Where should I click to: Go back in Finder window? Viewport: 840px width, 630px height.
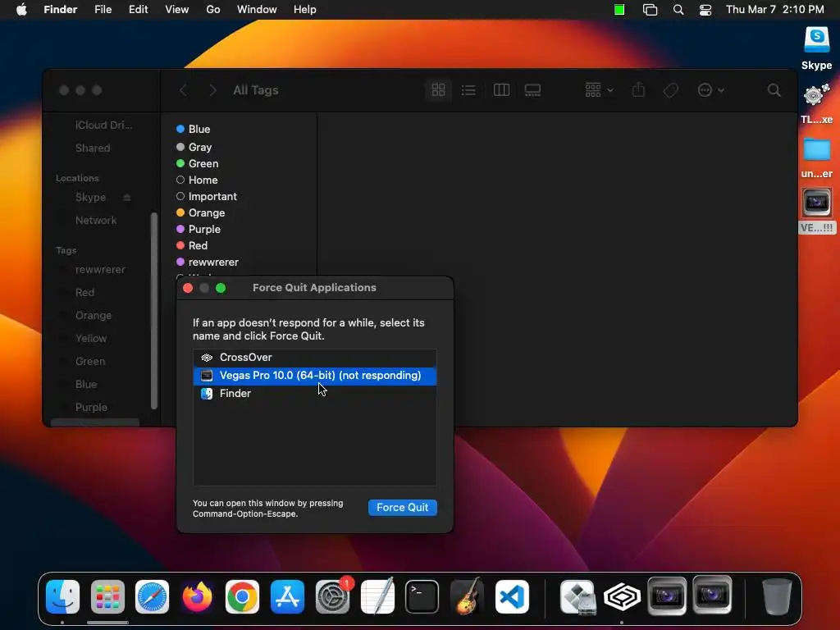pos(183,90)
